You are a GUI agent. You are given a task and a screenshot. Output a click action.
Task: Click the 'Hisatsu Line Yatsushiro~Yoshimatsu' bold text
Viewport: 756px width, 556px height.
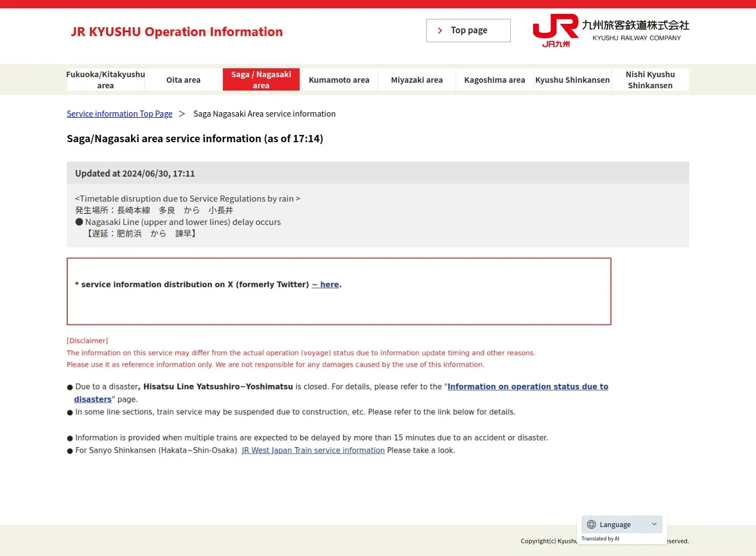pyautogui.click(x=218, y=387)
